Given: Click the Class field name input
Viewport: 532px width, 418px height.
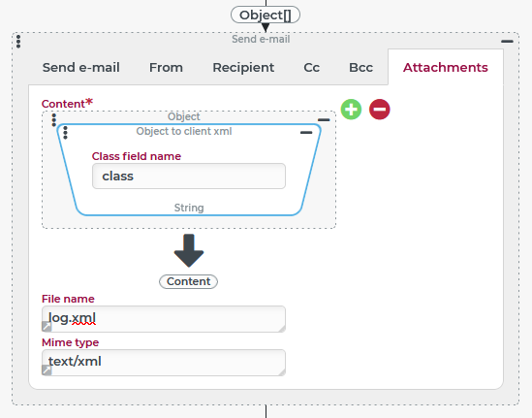Looking at the screenshot, I should coord(189,176).
